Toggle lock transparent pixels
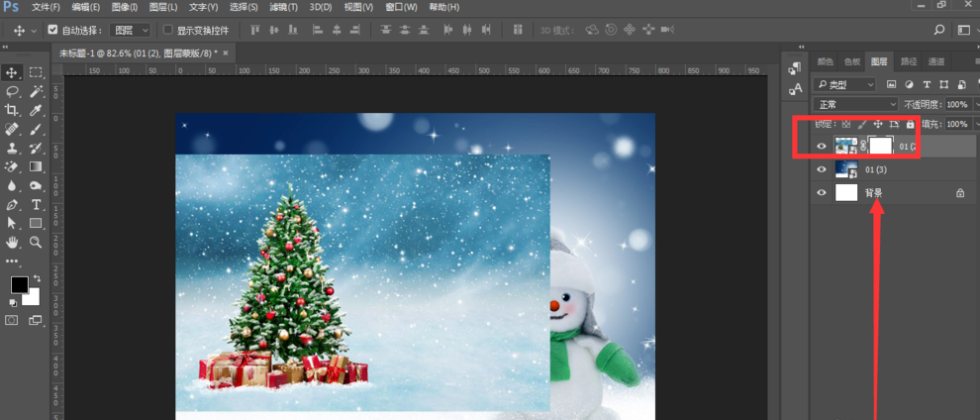Image resolution: width=980 pixels, height=420 pixels. pos(846,125)
